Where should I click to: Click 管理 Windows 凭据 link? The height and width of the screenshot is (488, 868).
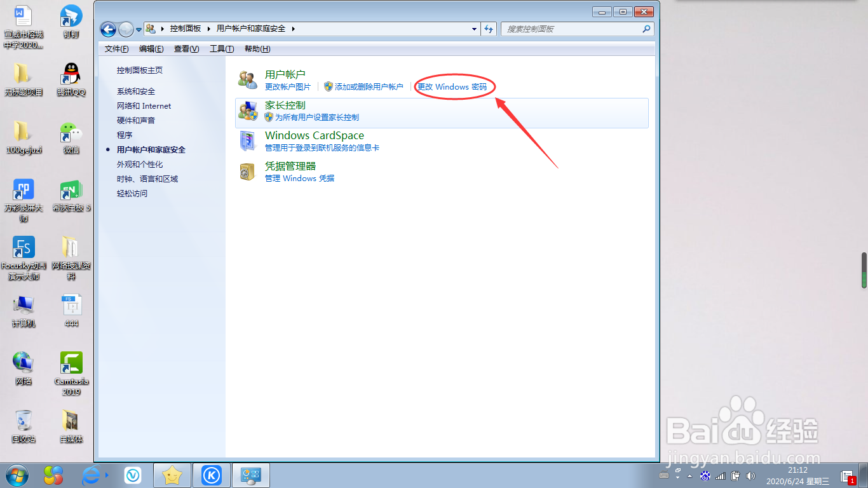[x=300, y=179]
